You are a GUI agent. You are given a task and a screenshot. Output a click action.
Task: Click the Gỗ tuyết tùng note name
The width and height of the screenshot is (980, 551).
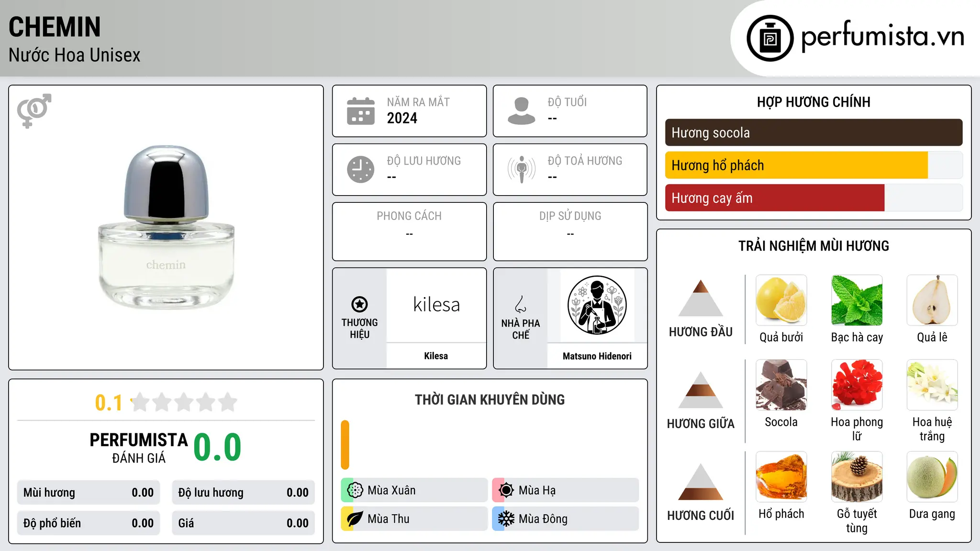tap(857, 521)
